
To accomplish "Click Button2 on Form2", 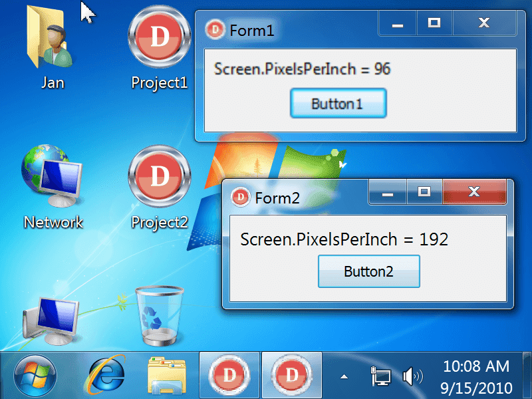I will (x=368, y=271).
